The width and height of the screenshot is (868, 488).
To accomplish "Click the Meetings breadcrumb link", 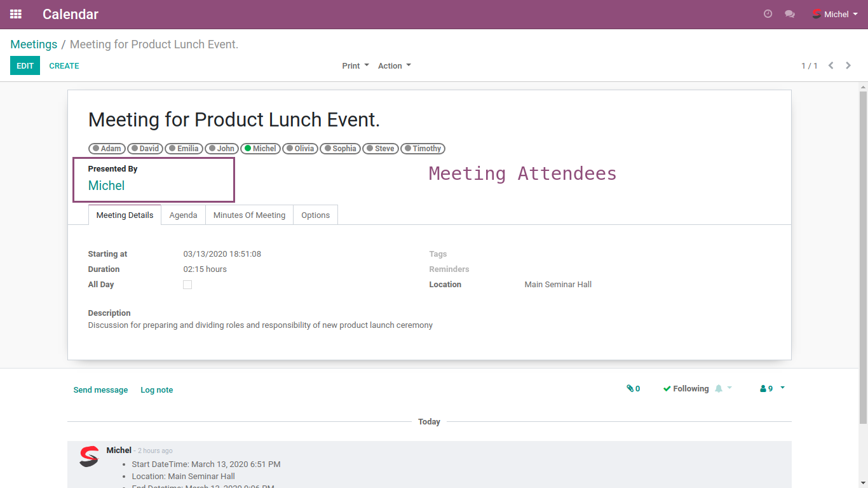I will (34, 44).
